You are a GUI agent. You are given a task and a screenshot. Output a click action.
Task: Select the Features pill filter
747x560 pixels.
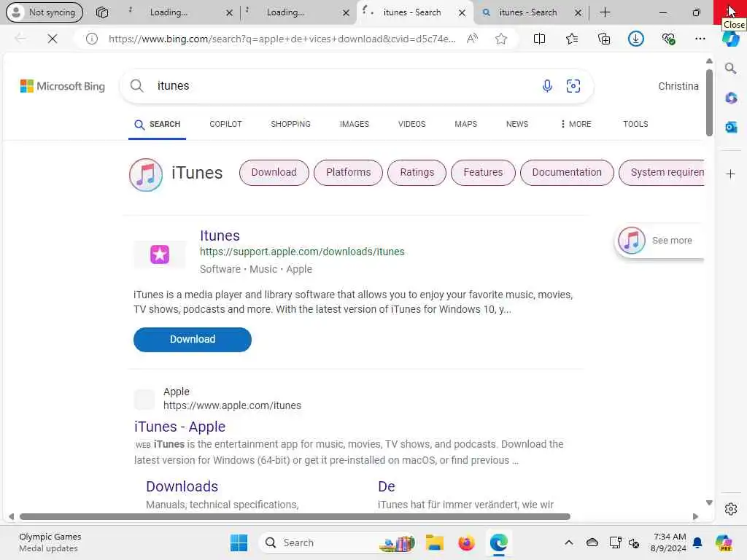(x=483, y=172)
